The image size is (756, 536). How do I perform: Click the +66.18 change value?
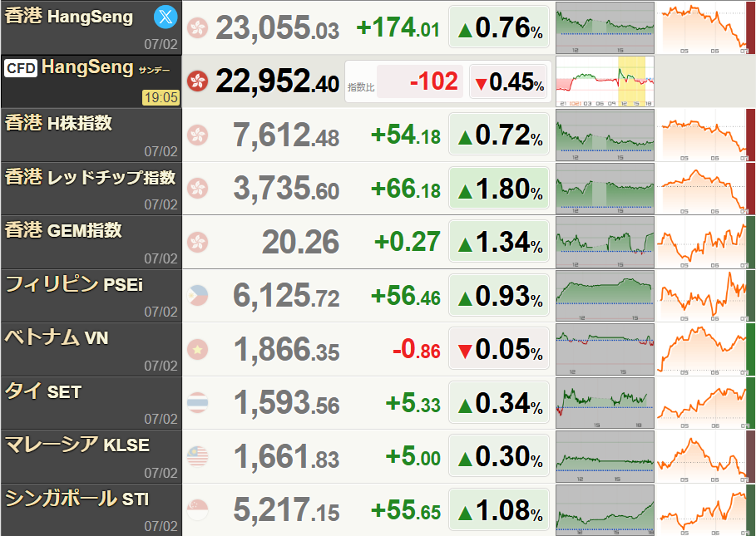[x=406, y=189]
